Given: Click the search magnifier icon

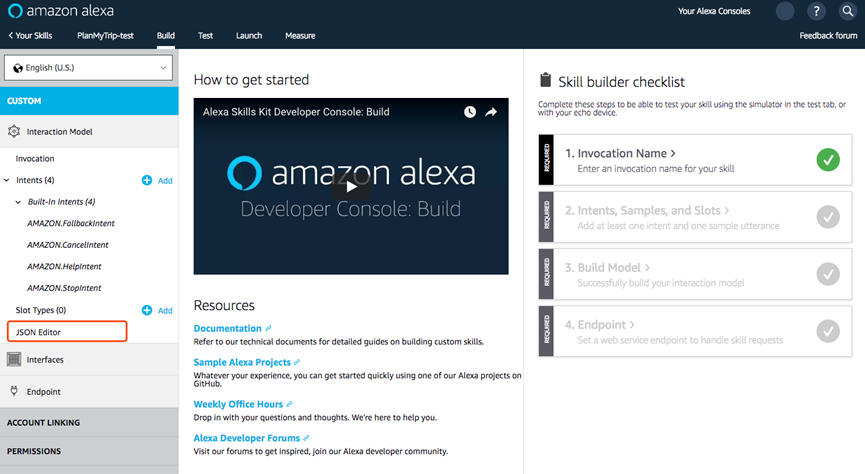Looking at the screenshot, I should point(848,11).
